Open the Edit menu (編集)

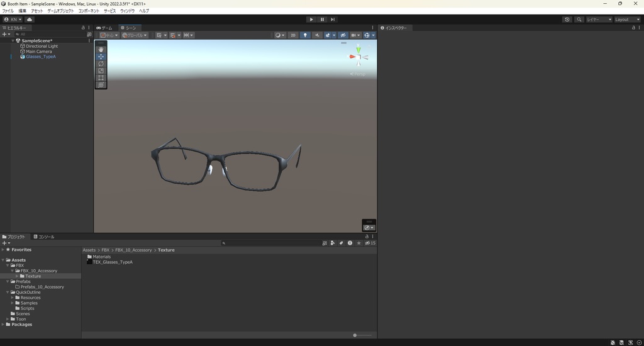click(22, 11)
